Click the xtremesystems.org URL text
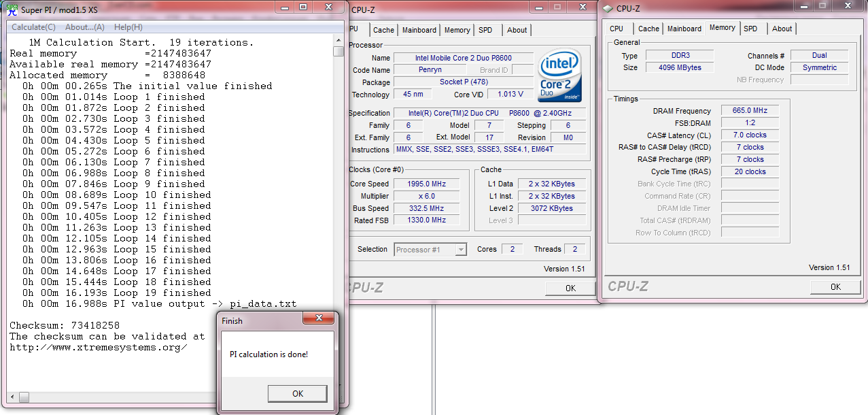The height and width of the screenshot is (415, 868). click(x=99, y=347)
